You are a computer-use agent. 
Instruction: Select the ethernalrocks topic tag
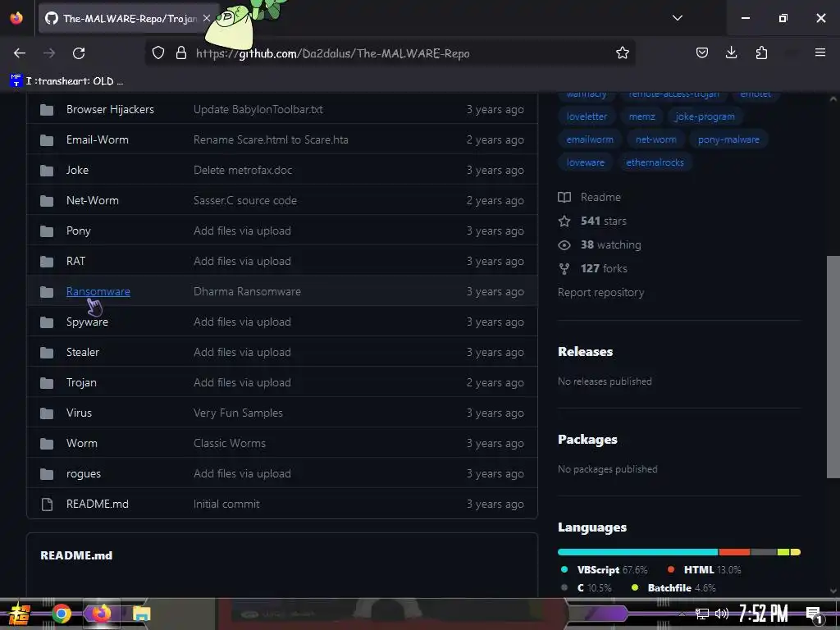[x=655, y=162]
